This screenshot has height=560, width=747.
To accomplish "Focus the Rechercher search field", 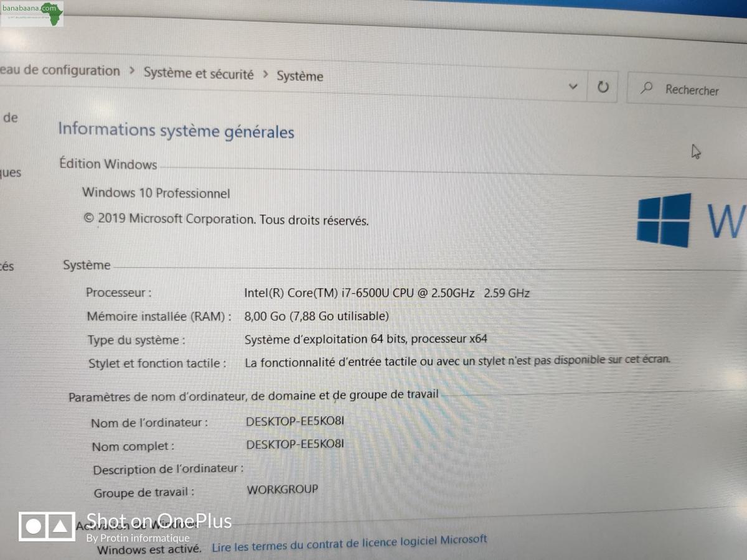I will tap(692, 91).
